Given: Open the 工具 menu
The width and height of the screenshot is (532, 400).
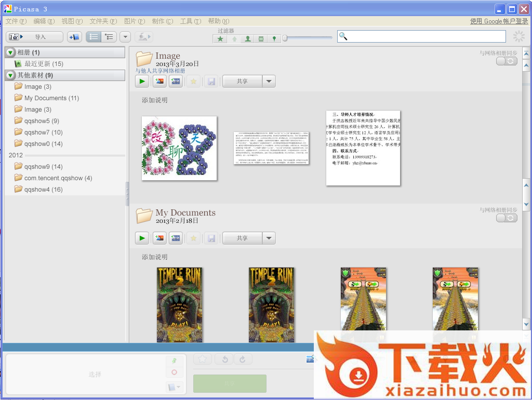Looking at the screenshot, I should pos(190,21).
